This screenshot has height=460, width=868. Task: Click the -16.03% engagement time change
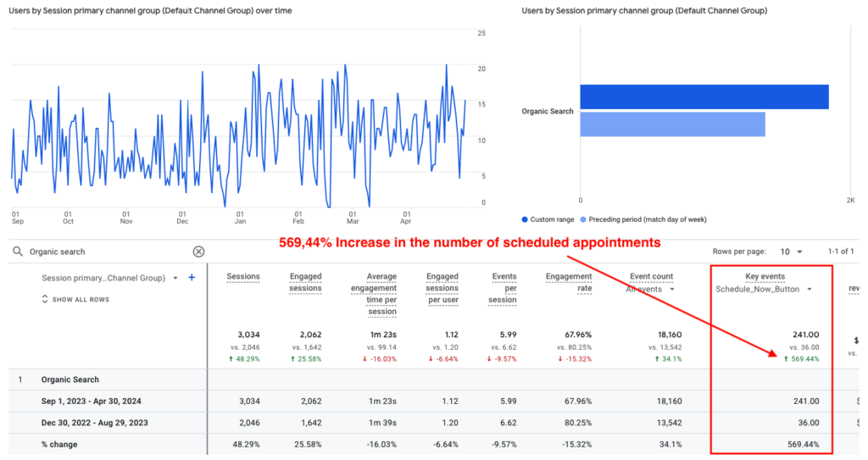(x=380, y=358)
